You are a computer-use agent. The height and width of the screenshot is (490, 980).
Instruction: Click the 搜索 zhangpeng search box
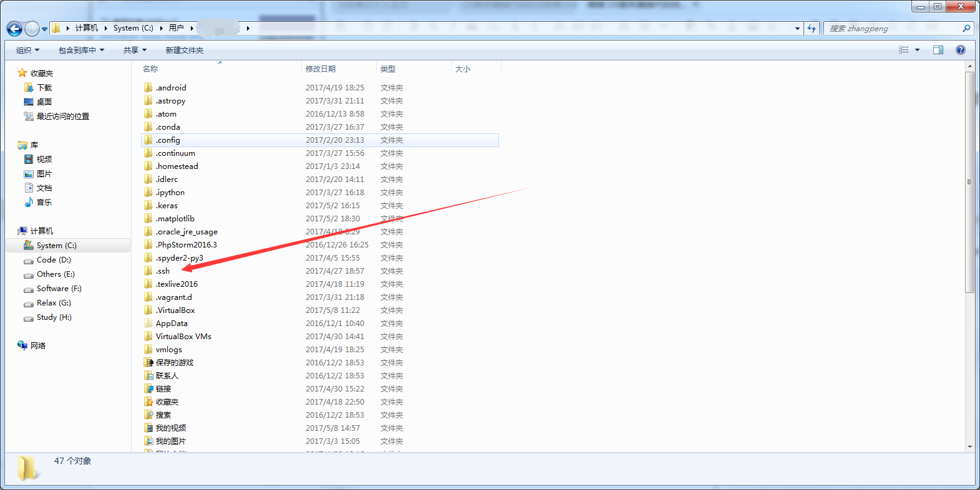[893, 28]
